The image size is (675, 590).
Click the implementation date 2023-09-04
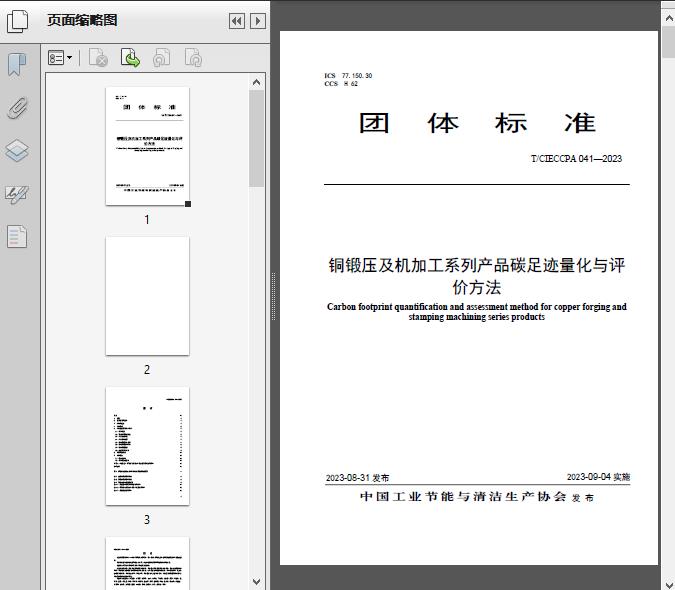pos(589,477)
